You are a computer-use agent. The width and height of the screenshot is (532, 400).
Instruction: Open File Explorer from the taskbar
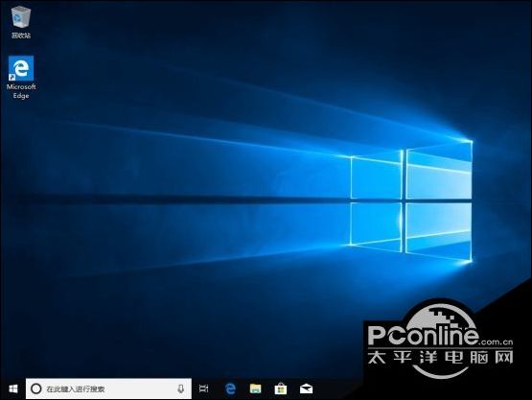[x=256, y=388]
